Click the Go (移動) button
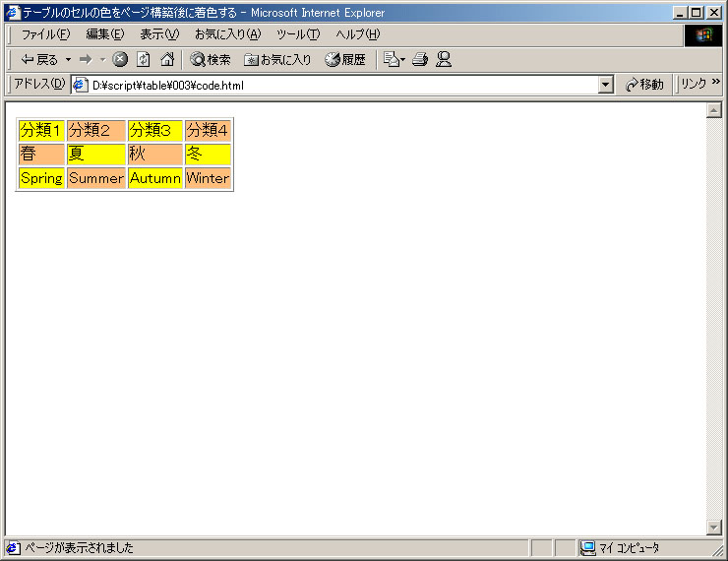 pyautogui.click(x=644, y=85)
